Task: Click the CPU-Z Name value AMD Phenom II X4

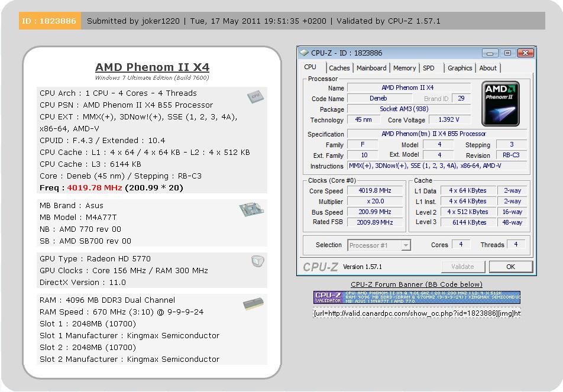Action: 409,88
